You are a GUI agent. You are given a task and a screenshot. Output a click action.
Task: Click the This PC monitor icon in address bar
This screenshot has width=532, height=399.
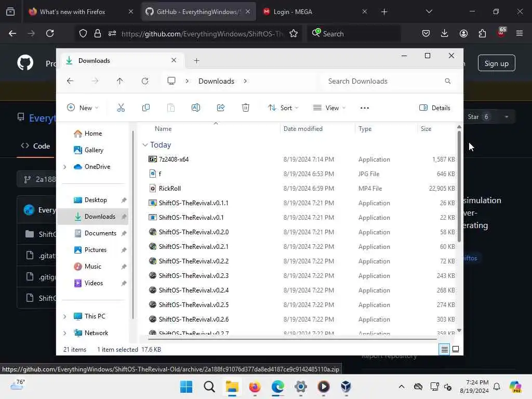(171, 81)
